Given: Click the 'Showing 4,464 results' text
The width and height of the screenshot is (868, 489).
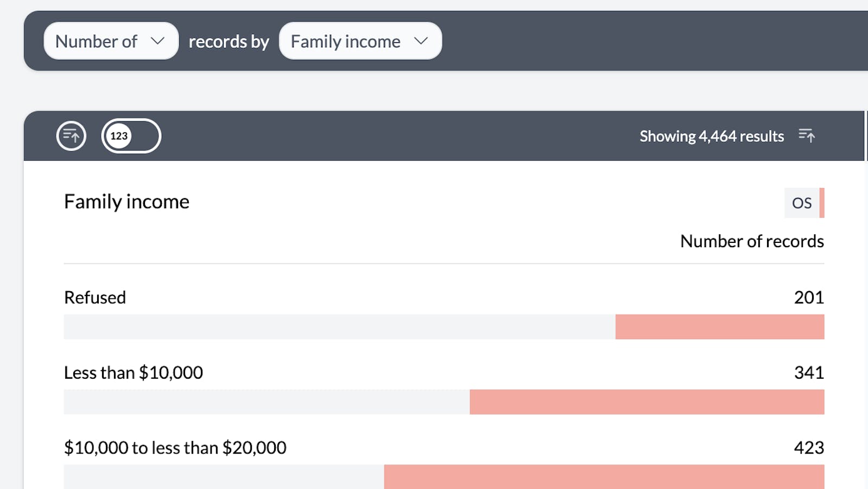Looking at the screenshot, I should [711, 136].
